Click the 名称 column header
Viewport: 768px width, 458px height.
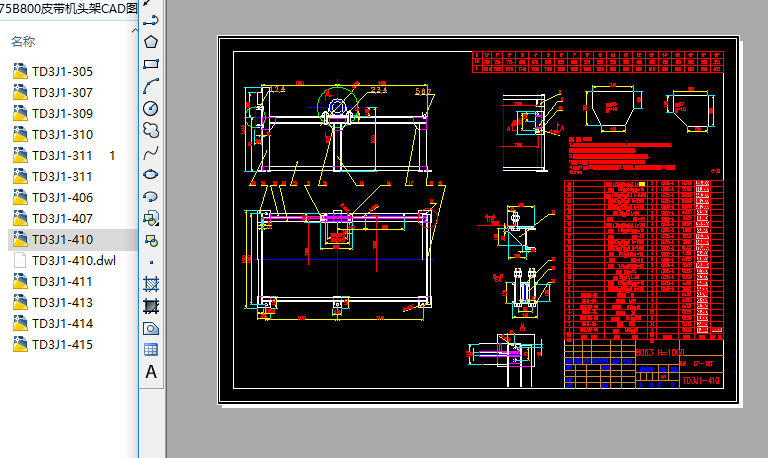(x=23, y=42)
